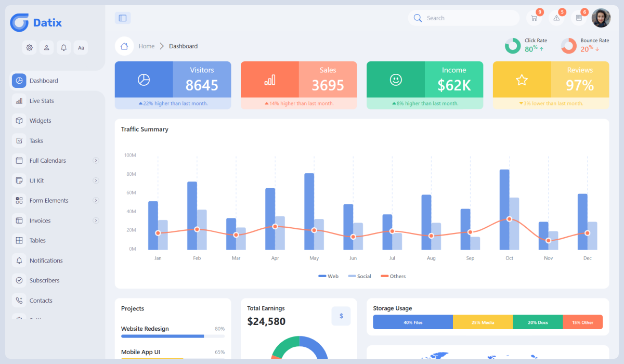Image resolution: width=624 pixels, height=364 pixels.
Task: Click the Subscribers check-circle icon
Action: [x=19, y=280]
